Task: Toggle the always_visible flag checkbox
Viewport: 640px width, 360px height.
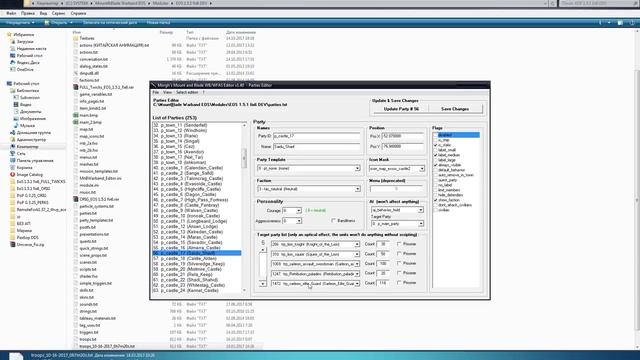Action: pyautogui.click(x=436, y=165)
